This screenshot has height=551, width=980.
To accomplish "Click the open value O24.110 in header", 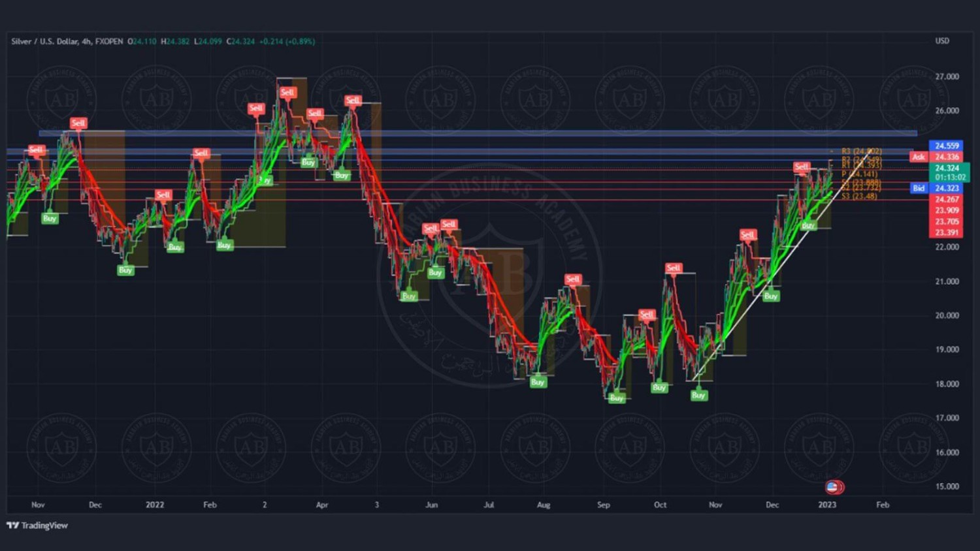I will point(142,41).
